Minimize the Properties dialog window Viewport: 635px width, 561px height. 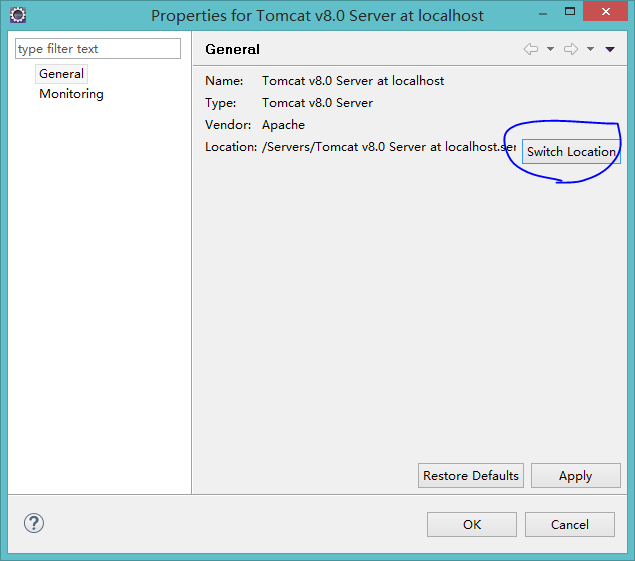pos(543,13)
